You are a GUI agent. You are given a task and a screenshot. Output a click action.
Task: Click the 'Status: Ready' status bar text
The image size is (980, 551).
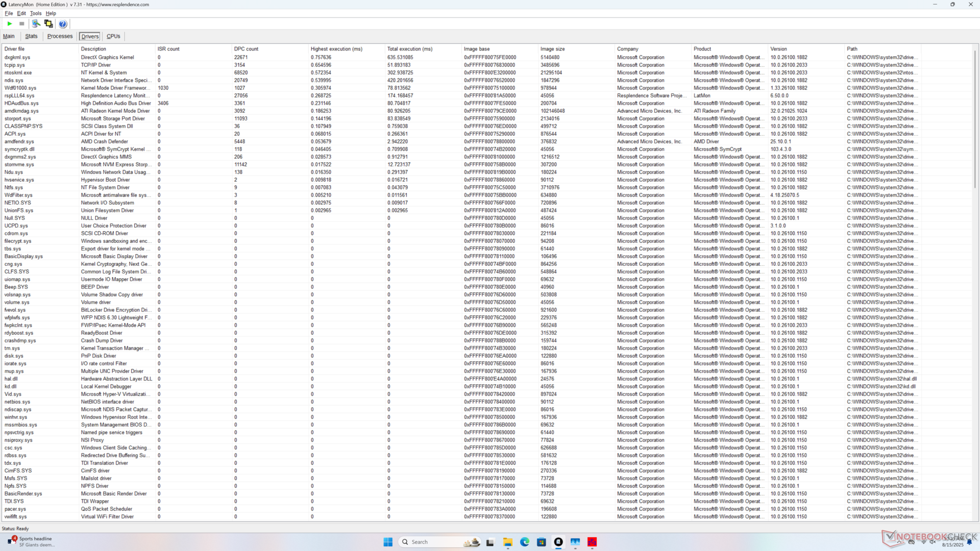tap(15, 529)
